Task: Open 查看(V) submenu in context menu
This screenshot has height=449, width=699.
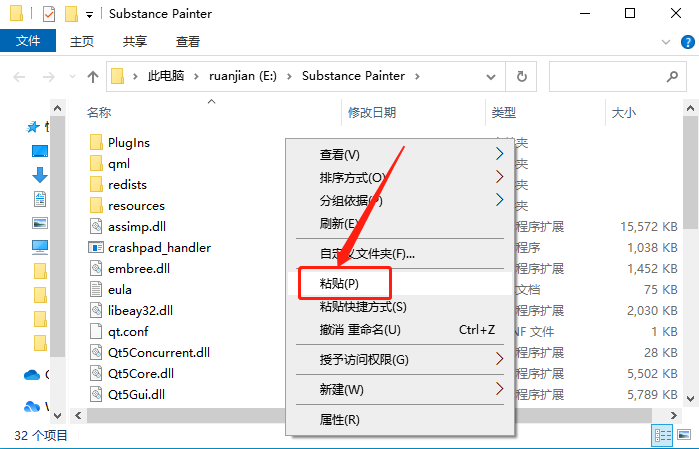Action: coord(400,154)
